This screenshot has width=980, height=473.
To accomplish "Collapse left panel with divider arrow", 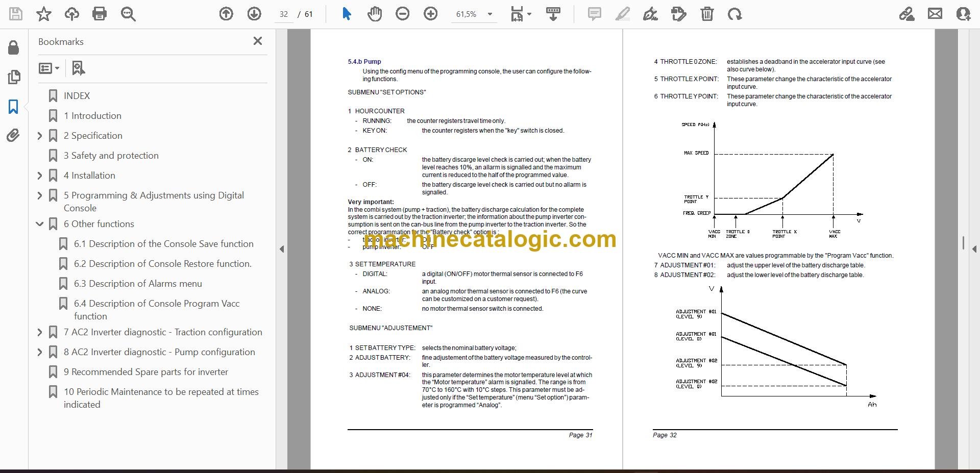I will pyautogui.click(x=282, y=249).
